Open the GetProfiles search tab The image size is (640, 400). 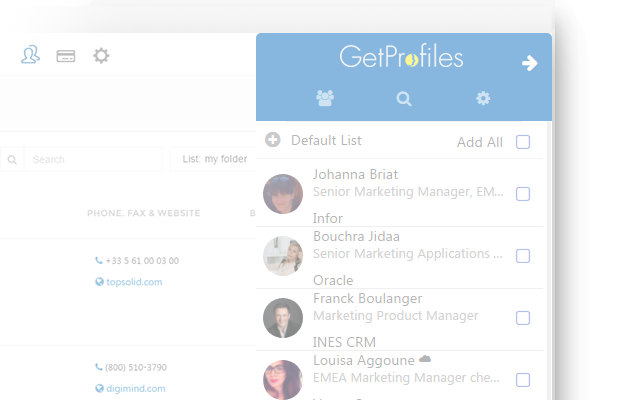pyautogui.click(x=404, y=98)
